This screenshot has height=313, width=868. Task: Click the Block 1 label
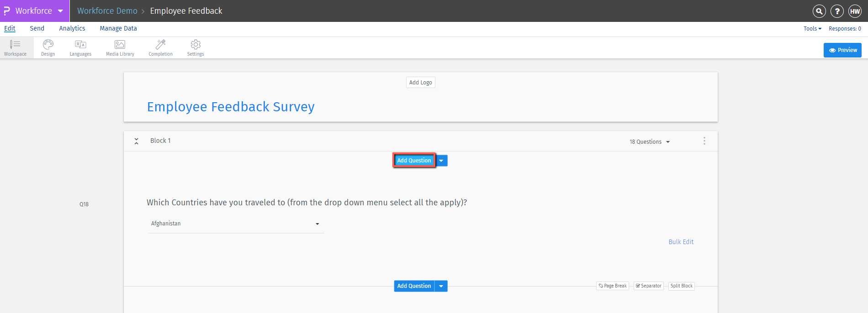click(x=160, y=141)
